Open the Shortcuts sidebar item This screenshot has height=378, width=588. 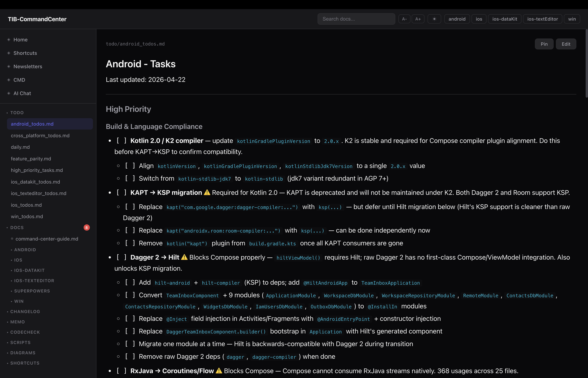pos(25,53)
